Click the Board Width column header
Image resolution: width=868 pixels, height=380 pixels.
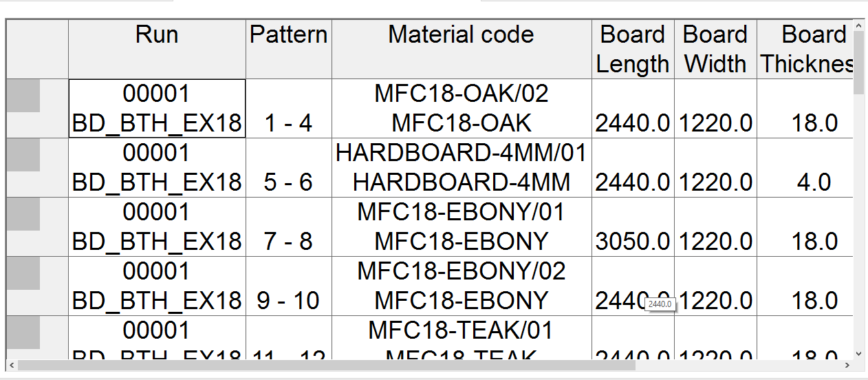pyautogui.click(x=715, y=49)
